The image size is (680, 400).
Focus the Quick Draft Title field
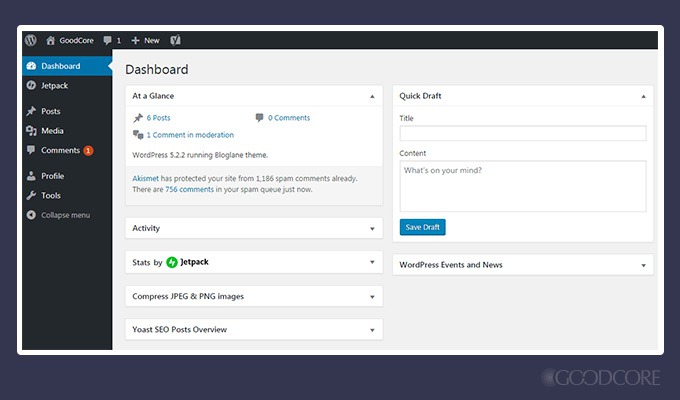523,133
